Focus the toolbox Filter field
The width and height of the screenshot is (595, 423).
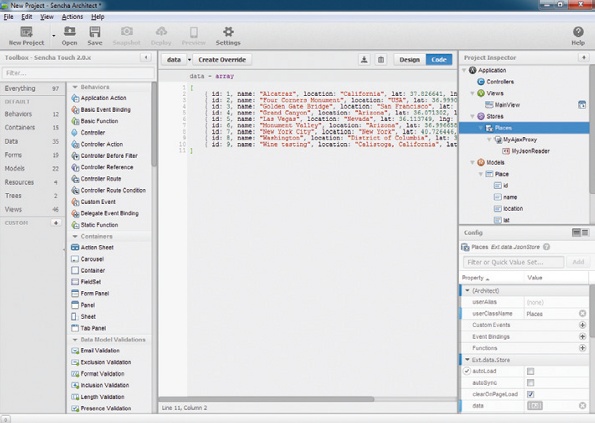pyautogui.click(x=78, y=73)
